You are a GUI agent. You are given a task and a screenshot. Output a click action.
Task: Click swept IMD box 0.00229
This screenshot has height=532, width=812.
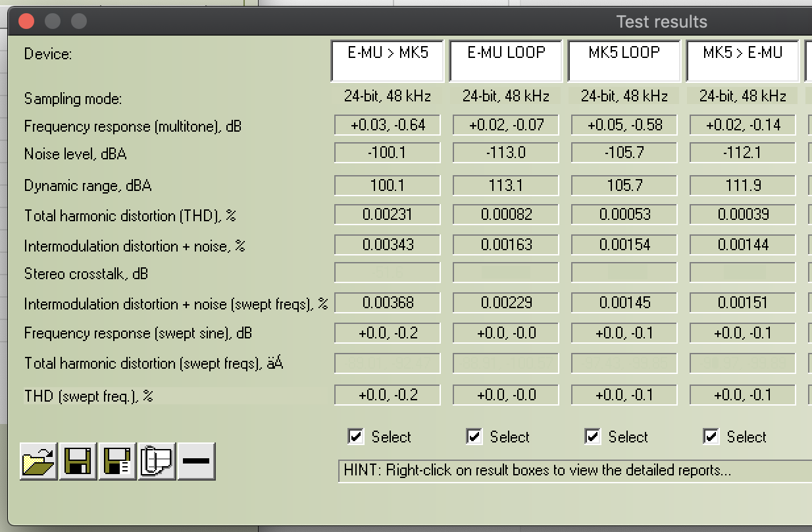(506, 303)
